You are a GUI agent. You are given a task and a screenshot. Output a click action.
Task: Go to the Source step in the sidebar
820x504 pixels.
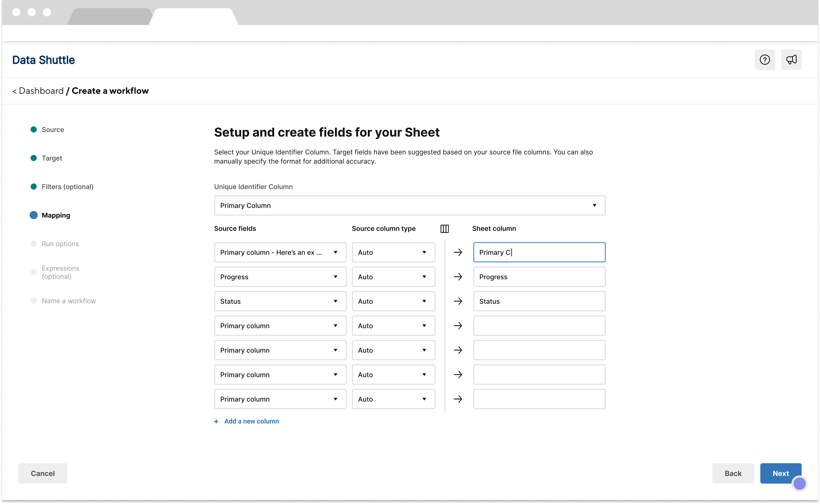pyautogui.click(x=52, y=130)
